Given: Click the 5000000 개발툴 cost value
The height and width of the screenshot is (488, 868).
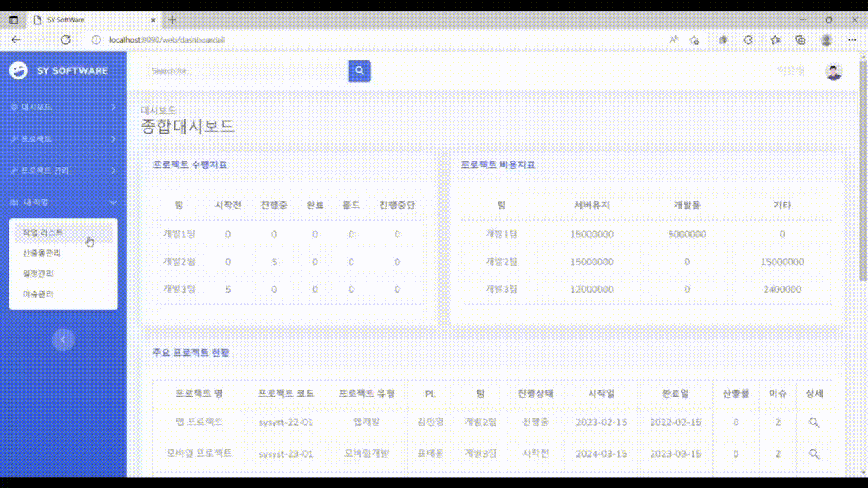Looking at the screenshot, I should [x=687, y=235].
